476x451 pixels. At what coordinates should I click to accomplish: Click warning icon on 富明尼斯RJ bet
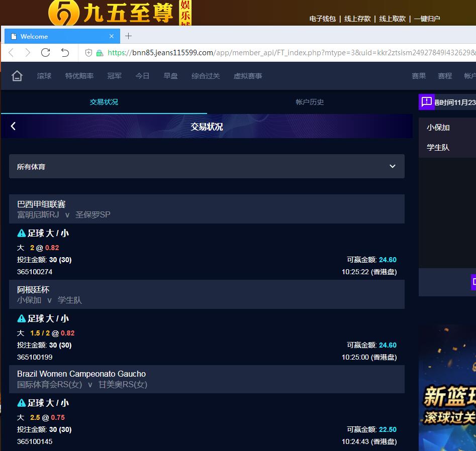point(21,233)
